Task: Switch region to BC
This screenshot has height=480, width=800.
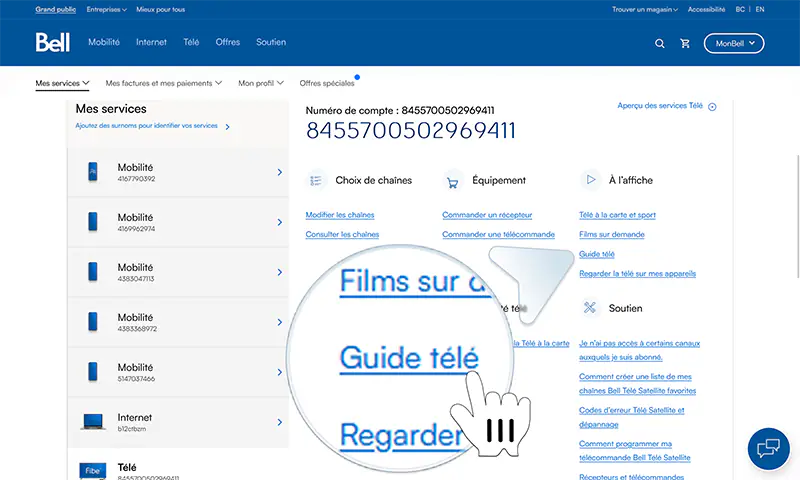Action: [x=740, y=9]
